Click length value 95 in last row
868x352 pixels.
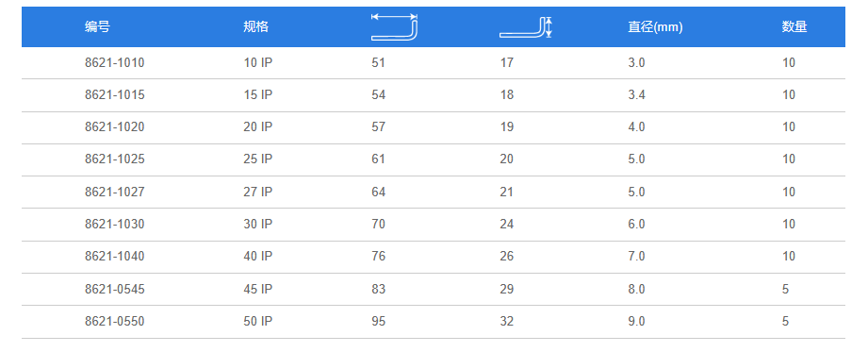click(378, 321)
